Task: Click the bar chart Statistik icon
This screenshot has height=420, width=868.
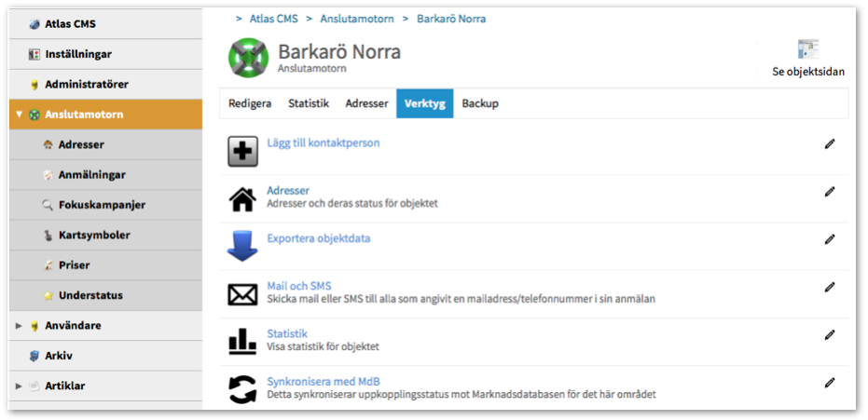Action: point(243,342)
